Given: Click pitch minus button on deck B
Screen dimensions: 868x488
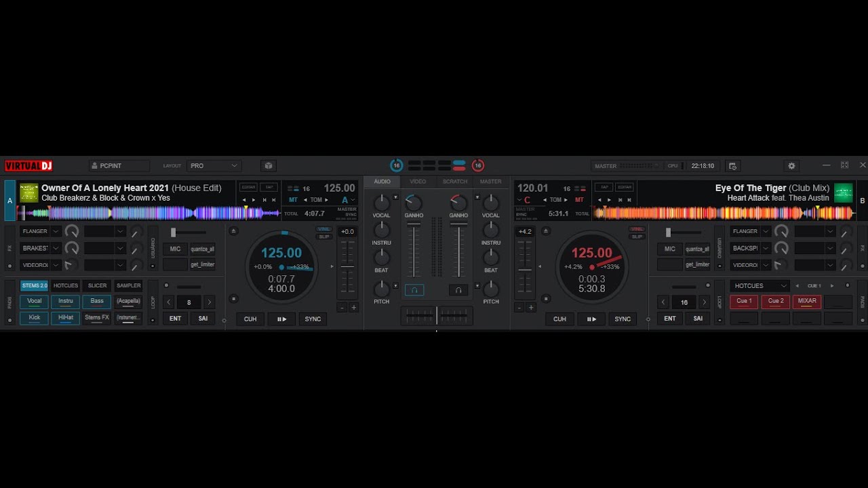Looking at the screenshot, I should tap(519, 308).
